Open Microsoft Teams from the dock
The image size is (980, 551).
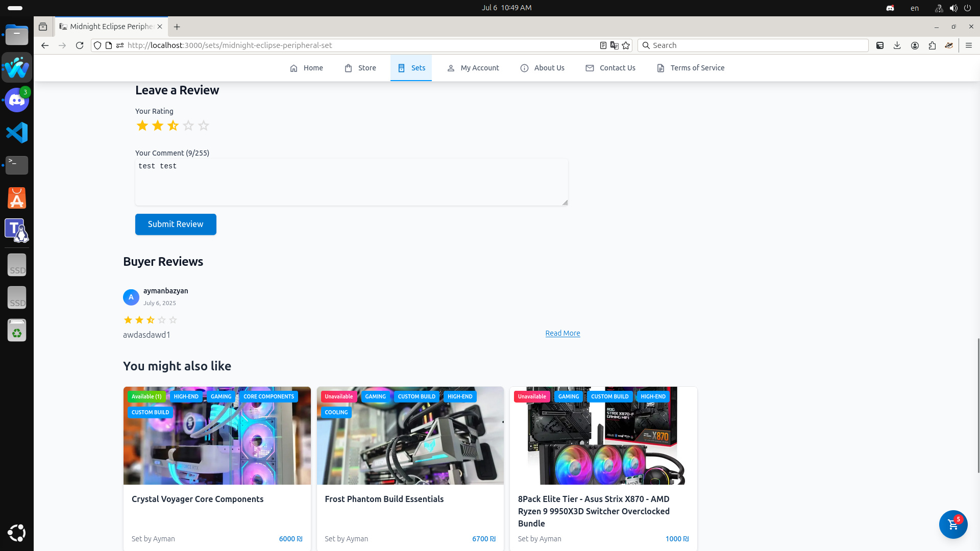point(17,231)
